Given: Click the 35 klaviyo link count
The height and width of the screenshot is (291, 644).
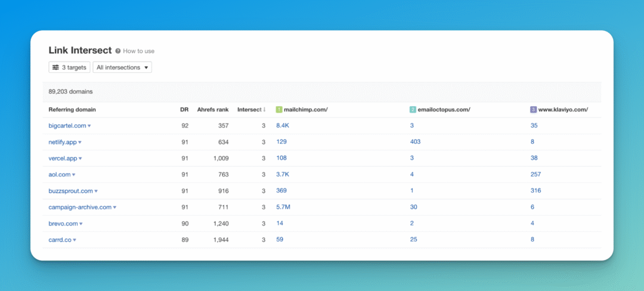Looking at the screenshot, I should 534,126.
